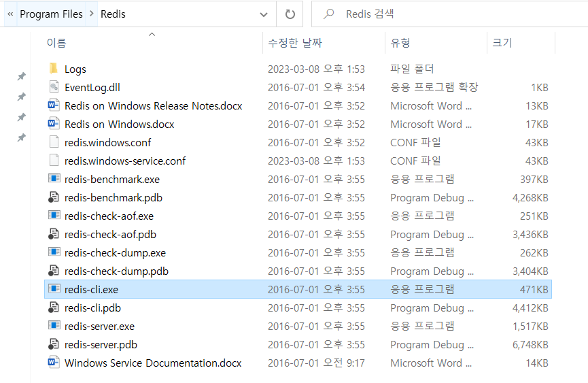Click Logs date 2023-03-08 오후 1:53
588x383 pixels.
click(316, 69)
